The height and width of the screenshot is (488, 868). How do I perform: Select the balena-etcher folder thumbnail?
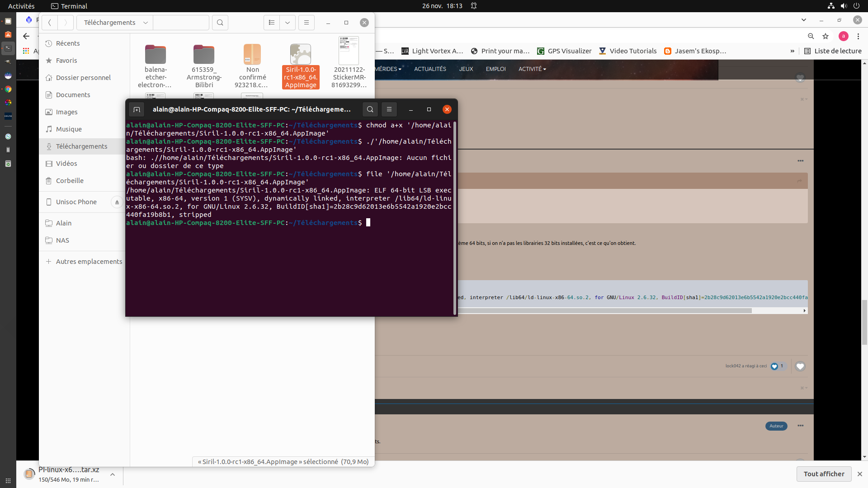[x=156, y=55]
